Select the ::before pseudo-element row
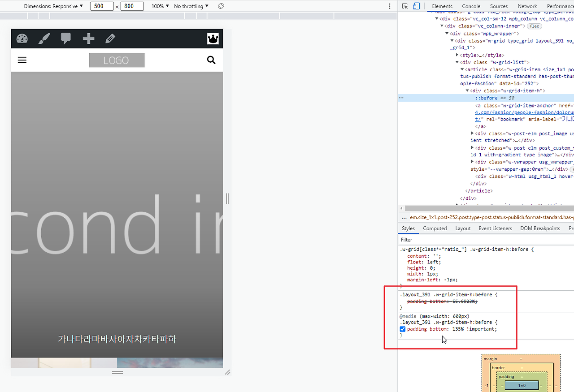The image size is (574, 392). (x=486, y=98)
